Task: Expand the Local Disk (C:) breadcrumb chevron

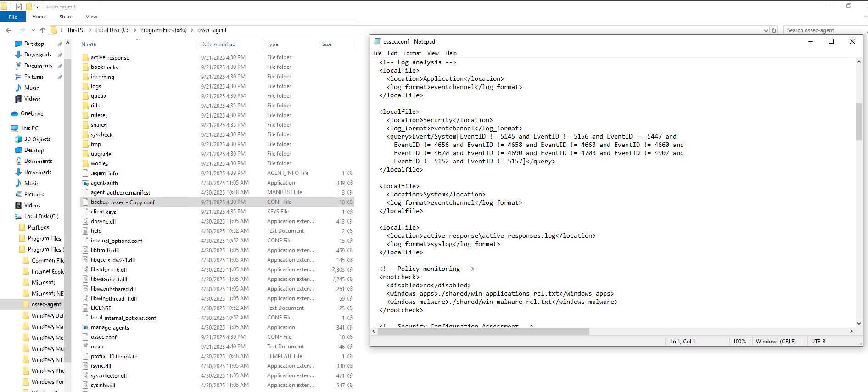Action: tap(135, 30)
